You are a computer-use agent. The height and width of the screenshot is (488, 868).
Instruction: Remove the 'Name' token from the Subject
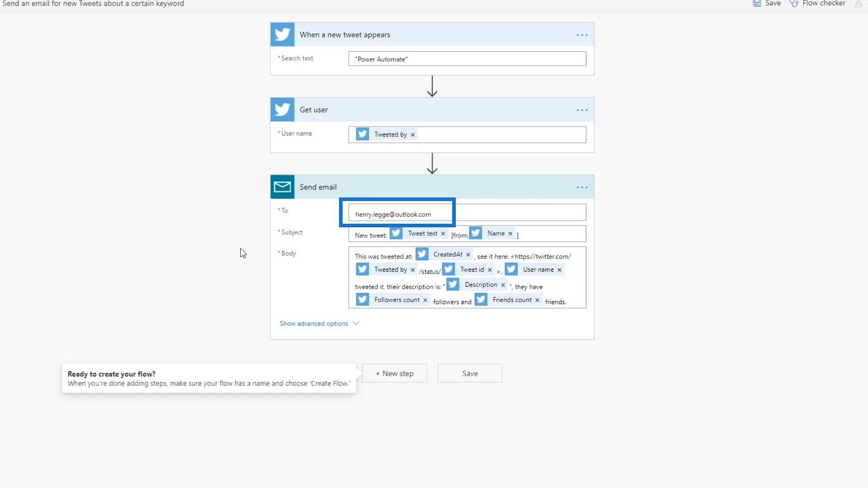point(510,234)
